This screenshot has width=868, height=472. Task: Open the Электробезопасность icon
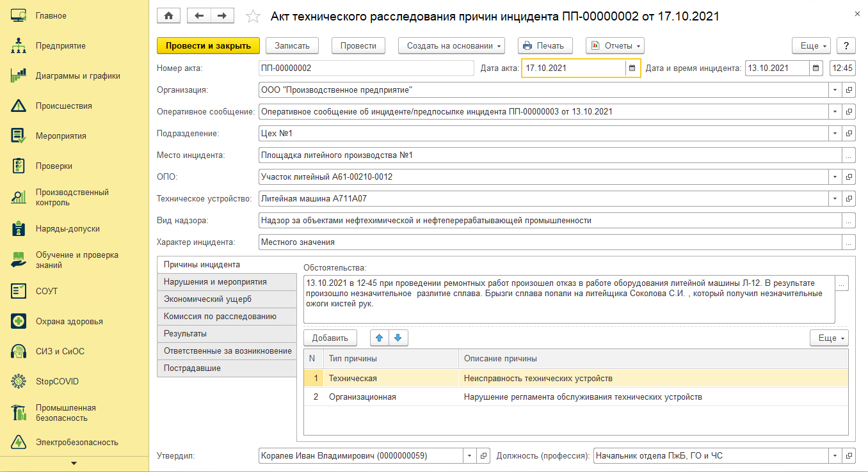pyautogui.click(x=19, y=442)
